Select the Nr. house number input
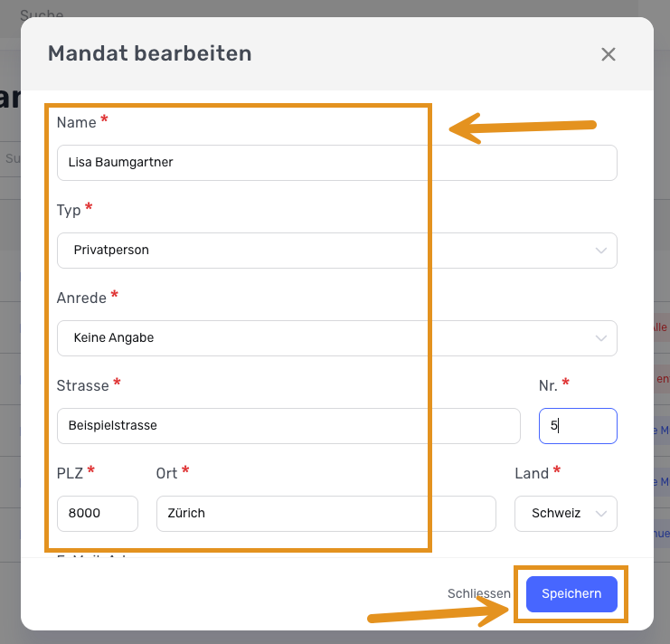The image size is (670, 644). (x=577, y=425)
